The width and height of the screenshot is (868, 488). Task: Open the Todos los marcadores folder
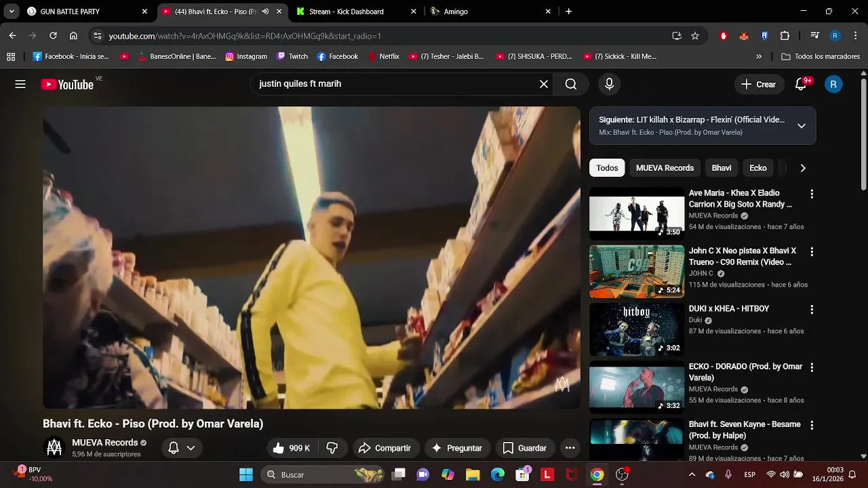click(x=821, y=56)
